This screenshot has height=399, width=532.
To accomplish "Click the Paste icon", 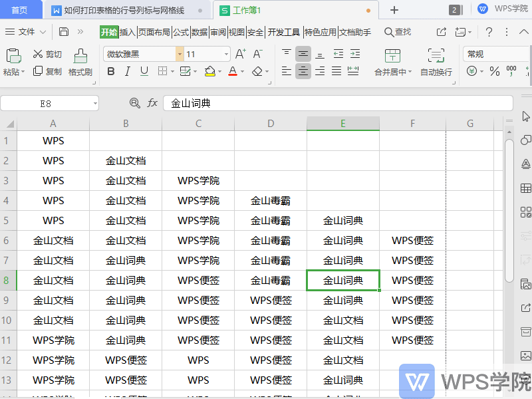I will [13, 56].
